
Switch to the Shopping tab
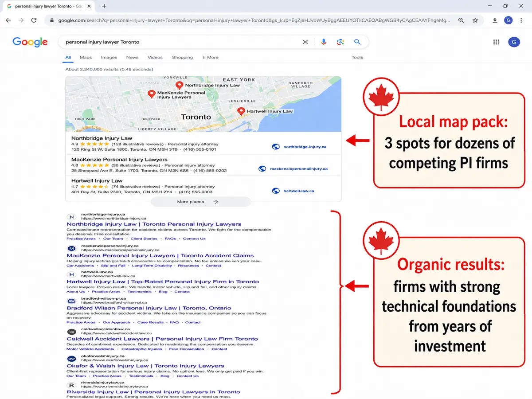182,57
